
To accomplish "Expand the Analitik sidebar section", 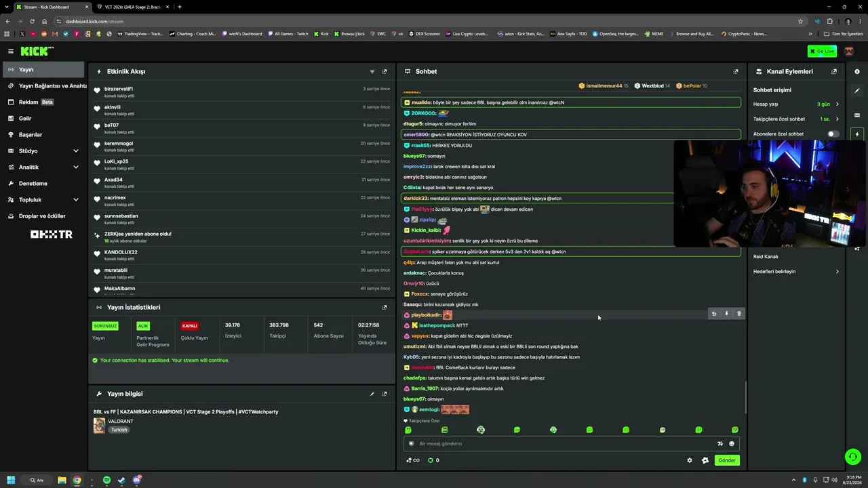I will point(43,167).
